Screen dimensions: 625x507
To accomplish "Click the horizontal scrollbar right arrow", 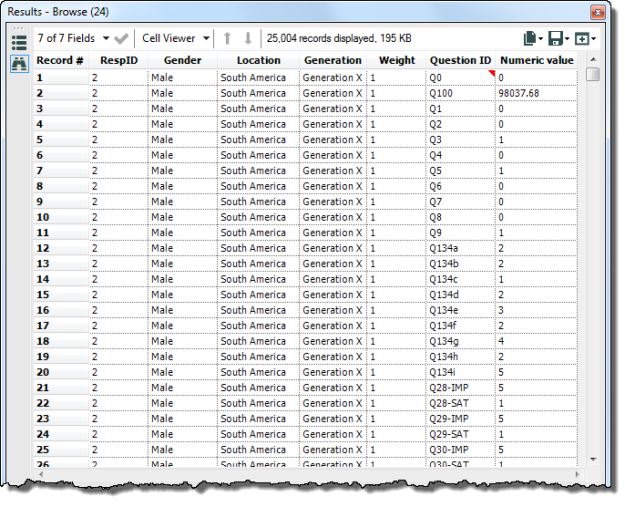I will [x=577, y=474].
